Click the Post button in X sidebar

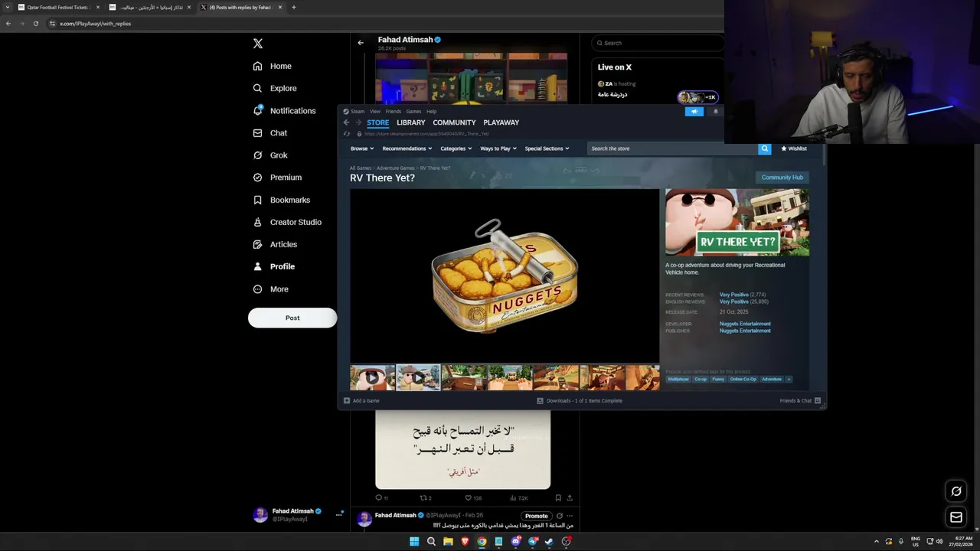coord(292,318)
